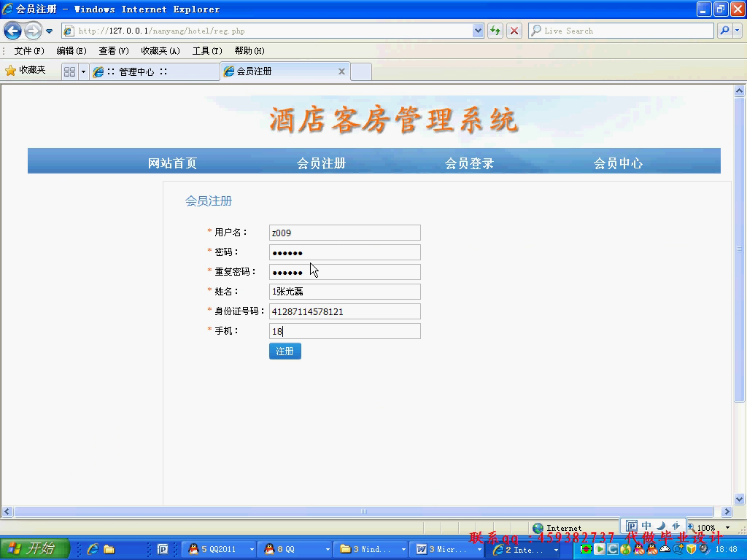
Task: Expand the search provider dropdown arrow
Action: pos(737,31)
